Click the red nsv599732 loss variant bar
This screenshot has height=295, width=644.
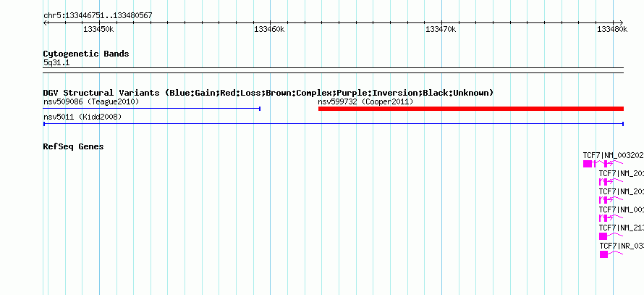click(x=470, y=109)
